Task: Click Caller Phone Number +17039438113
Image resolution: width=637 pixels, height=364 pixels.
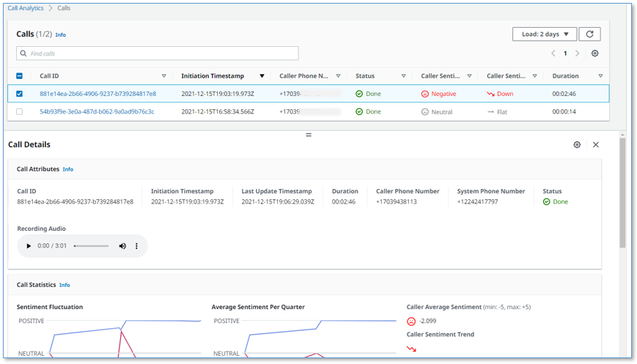Action: tap(396, 201)
